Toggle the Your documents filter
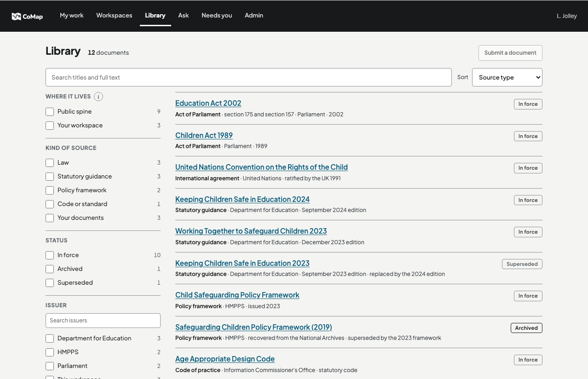Viewport: 588px width, 379px height. pos(50,218)
